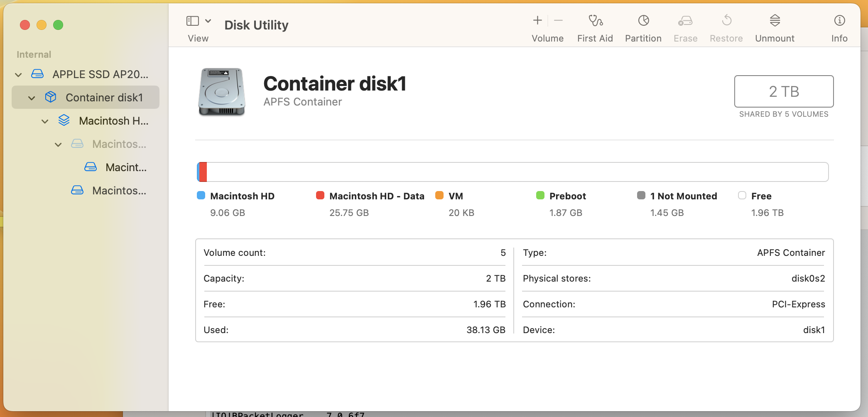Select the APPLE SSD AP20... drive
This screenshot has width=868, height=417.
coord(100,74)
